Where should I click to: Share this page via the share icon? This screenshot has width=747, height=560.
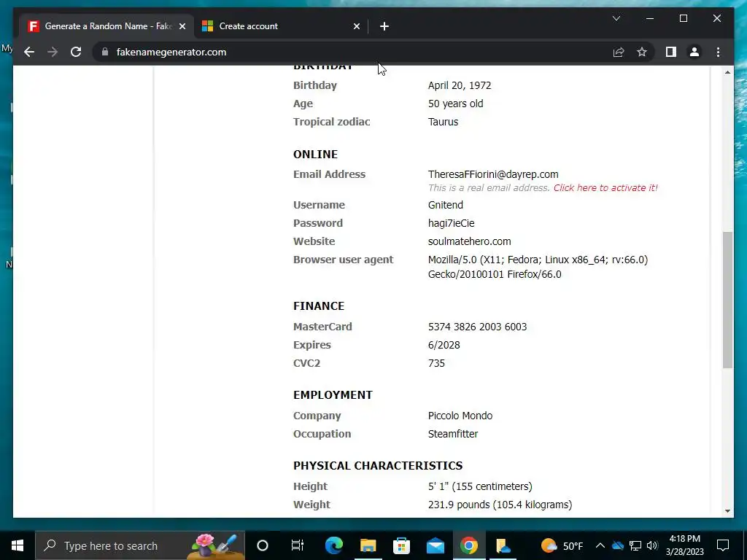pyautogui.click(x=619, y=52)
